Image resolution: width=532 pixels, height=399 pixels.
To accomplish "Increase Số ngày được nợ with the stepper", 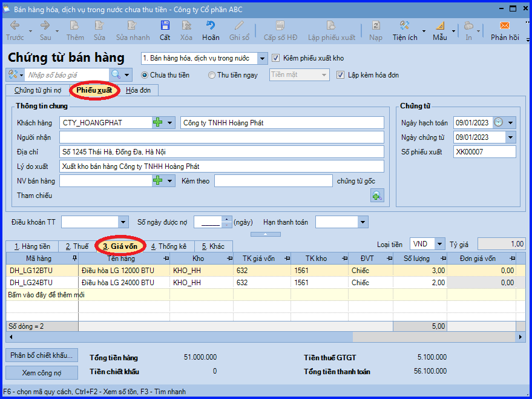I will 226,219.
